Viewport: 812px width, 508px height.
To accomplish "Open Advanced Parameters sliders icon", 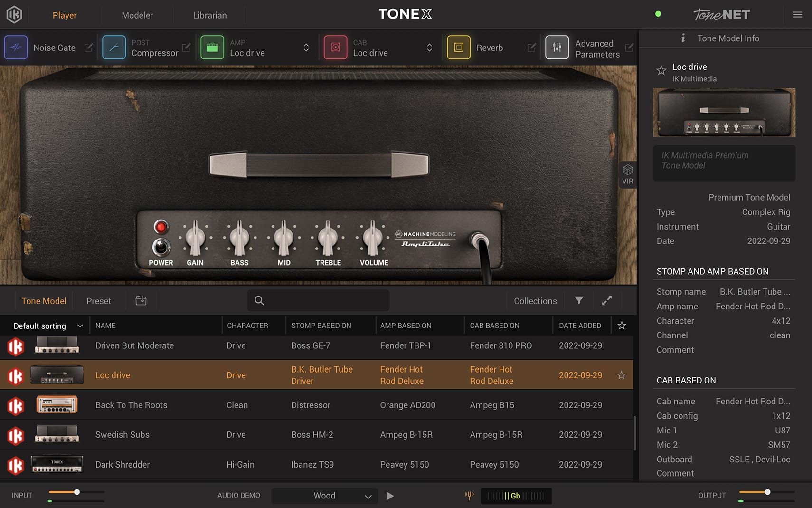I will (x=557, y=47).
